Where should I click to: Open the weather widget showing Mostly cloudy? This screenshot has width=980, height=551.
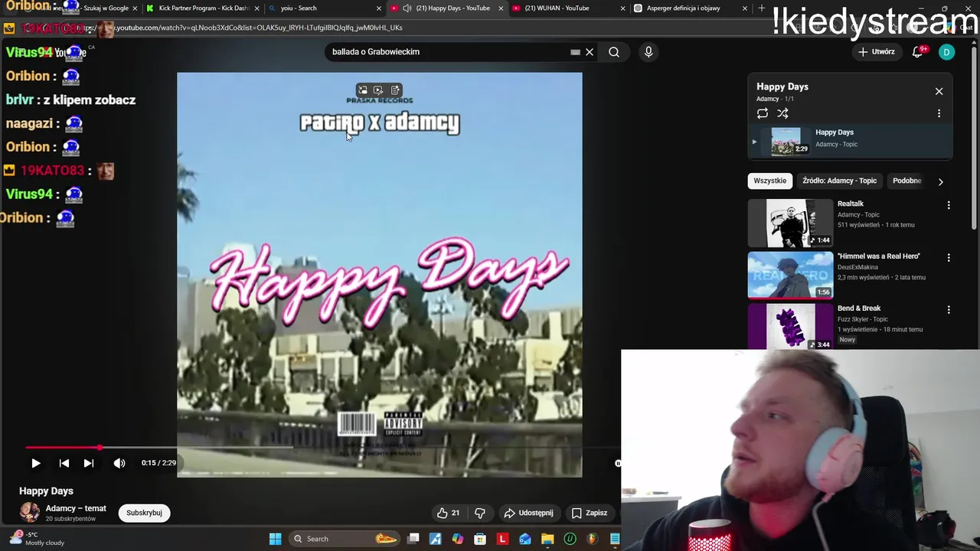click(36, 539)
